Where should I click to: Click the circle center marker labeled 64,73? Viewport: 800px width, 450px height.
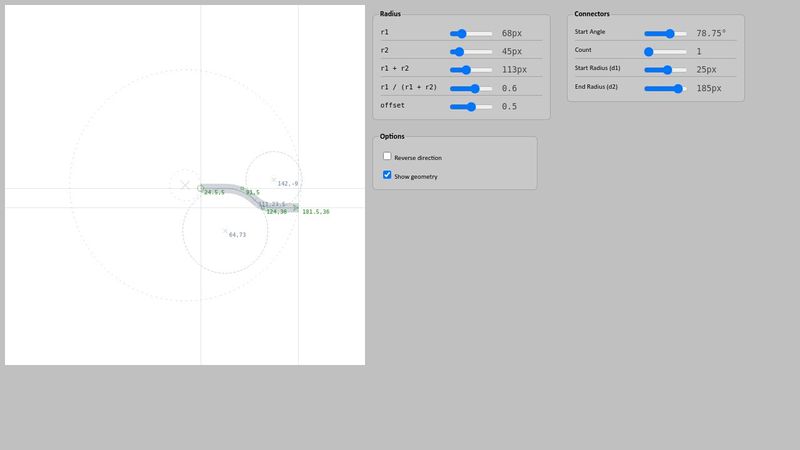pyautogui.click(x=224, y=231)
